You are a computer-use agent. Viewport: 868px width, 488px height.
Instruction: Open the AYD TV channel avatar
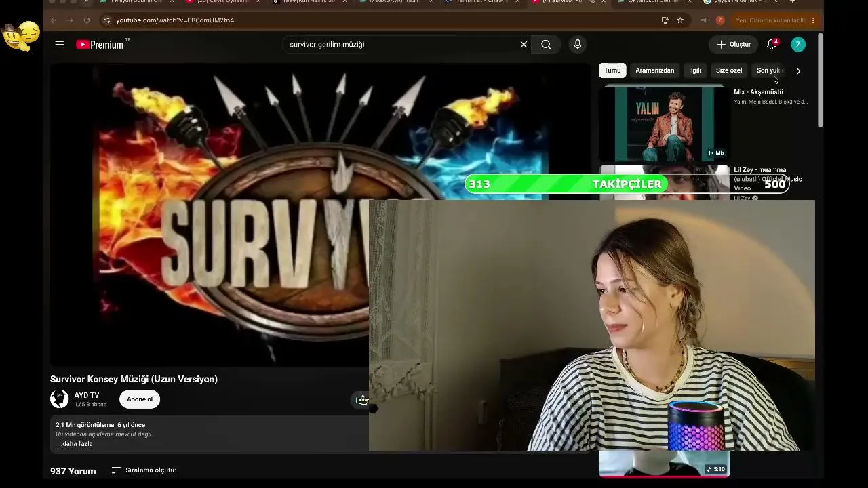pos(60,399)
